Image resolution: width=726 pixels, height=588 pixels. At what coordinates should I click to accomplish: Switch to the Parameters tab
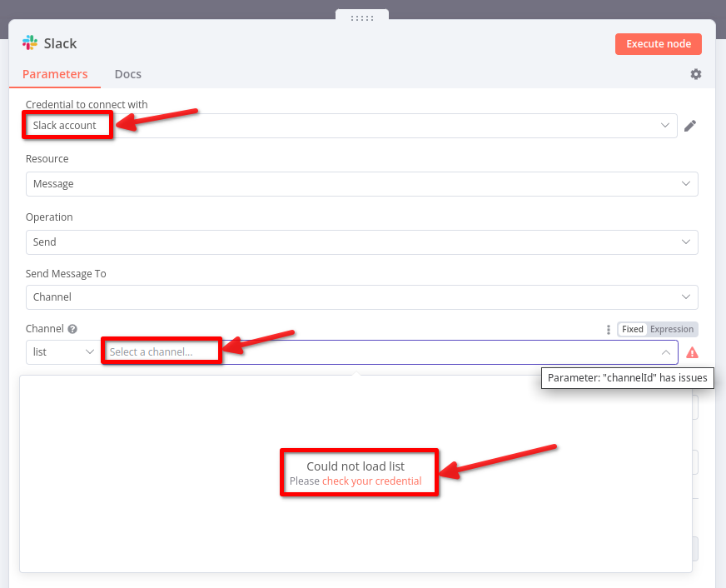click(55, 74)
